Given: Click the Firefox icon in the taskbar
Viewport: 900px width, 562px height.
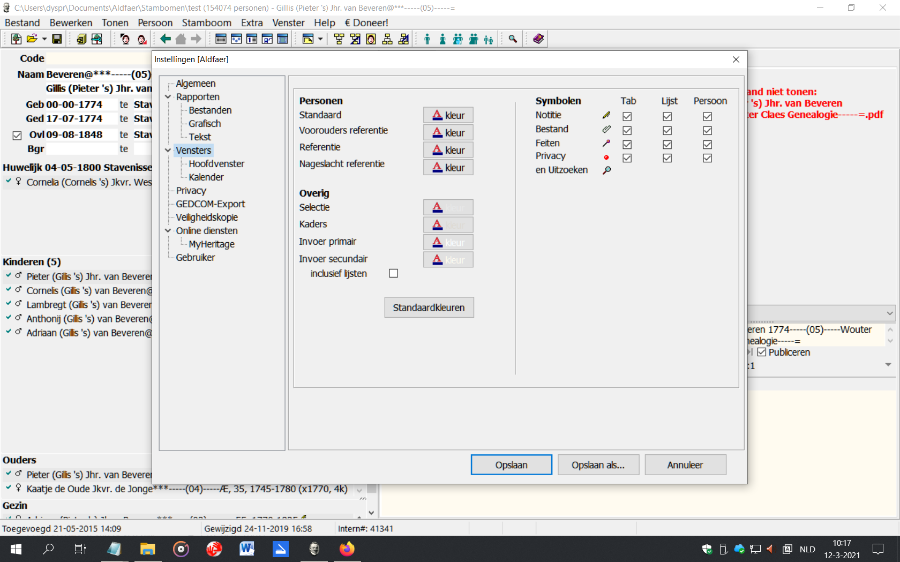Looking at the screenshot, I should click(347, 549).
